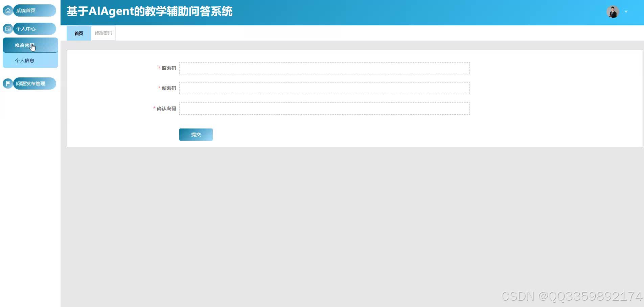The width and height of the screenshot is (644, 307).
Task: Click the 新密码 field label
Action: click(x=169, y=88)
